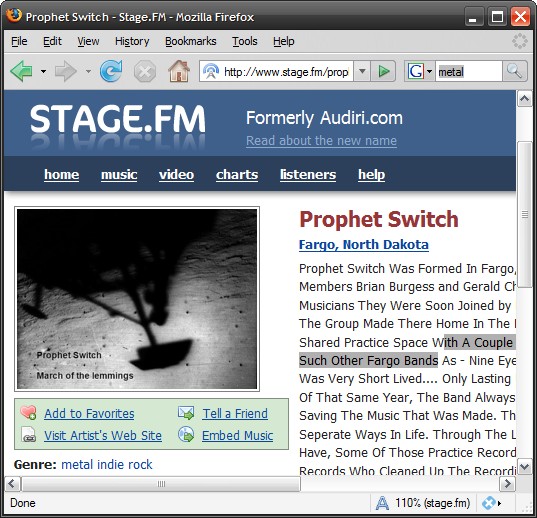Click the metal genre link
Viewport: 537px width, 518px height.
click(77, 464)
